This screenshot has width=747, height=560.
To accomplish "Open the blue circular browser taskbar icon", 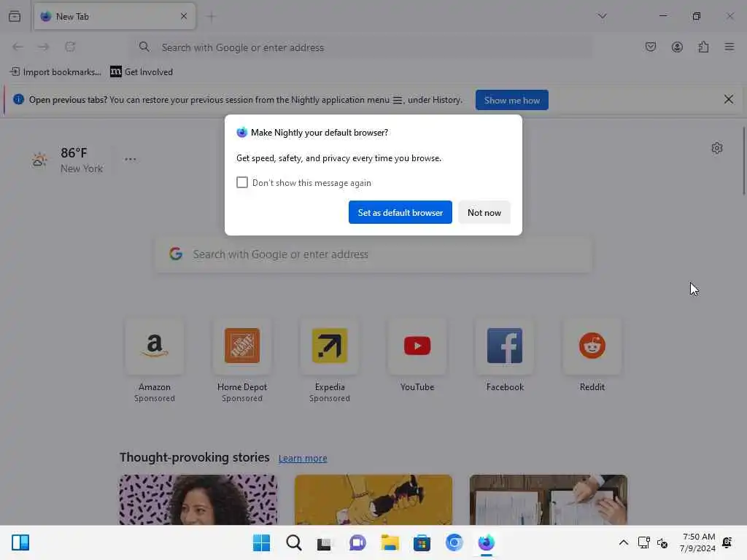I will click(x=454, y=542).
